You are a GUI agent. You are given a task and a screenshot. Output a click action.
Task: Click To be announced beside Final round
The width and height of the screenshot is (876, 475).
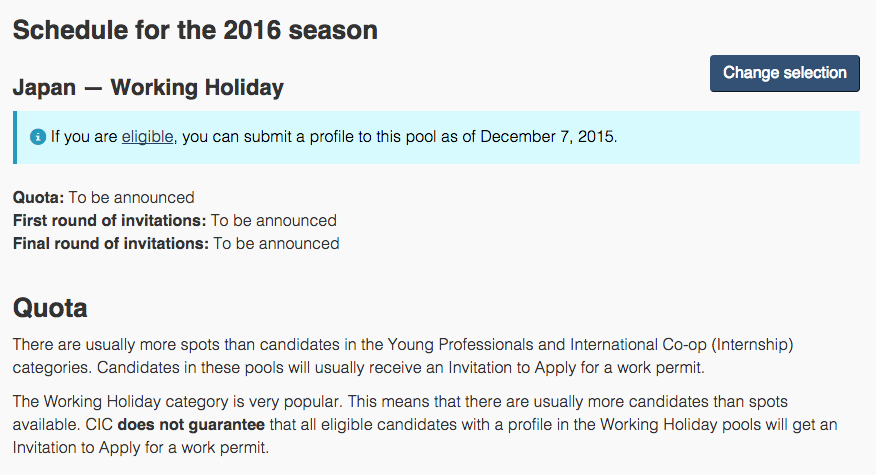pyautogui.click(x=276, y=243)
